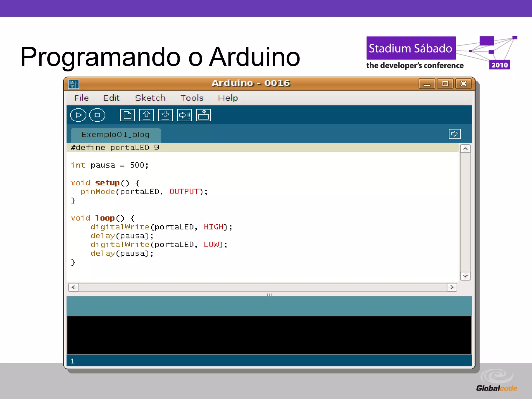Save the sketch with the Save icon
Screen dimensions: 532x399
[165, 115]
